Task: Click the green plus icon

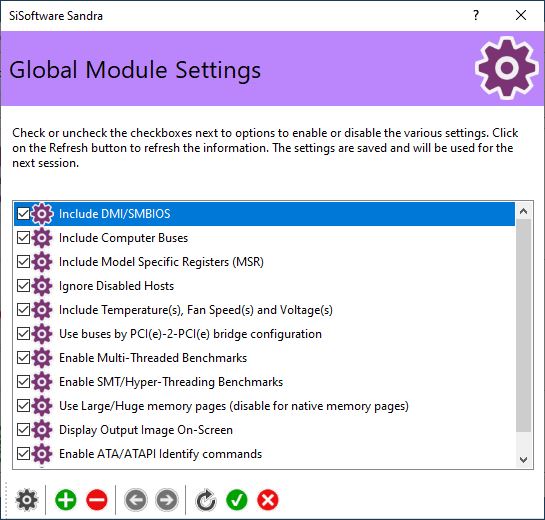Action: [x=66, y=500]
